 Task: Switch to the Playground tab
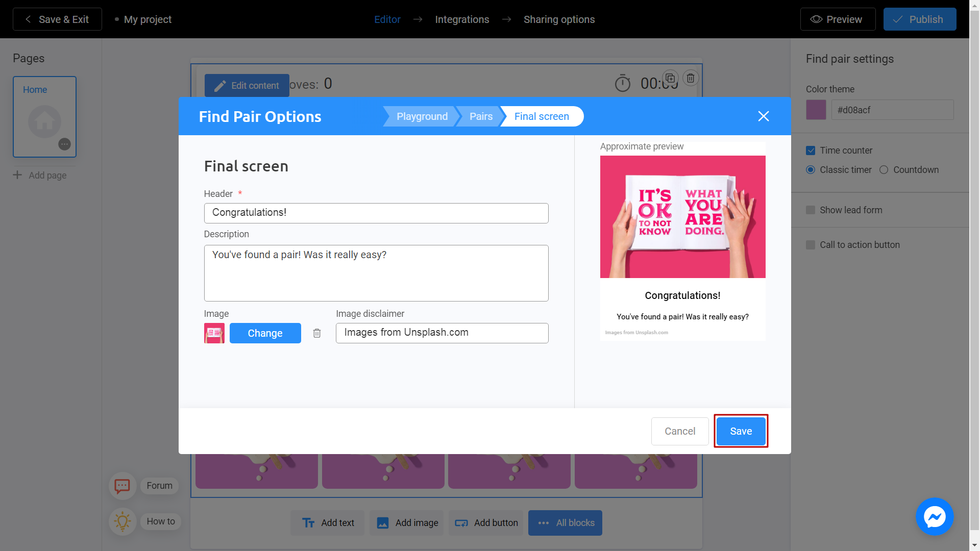coord(422,116)
